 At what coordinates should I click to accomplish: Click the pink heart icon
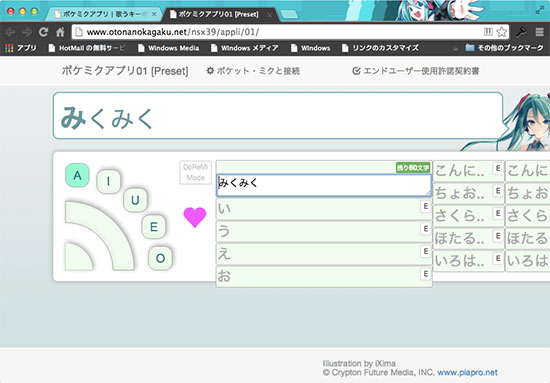195,217
